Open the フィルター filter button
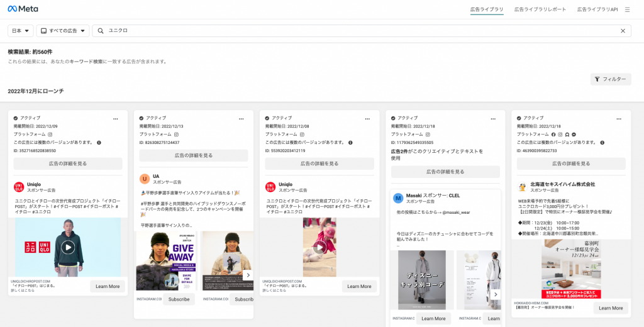 (610, 79)
